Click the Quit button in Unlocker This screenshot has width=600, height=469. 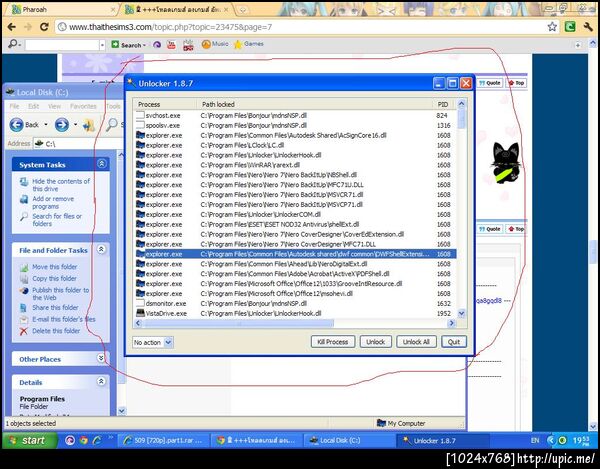pos(454,342)
